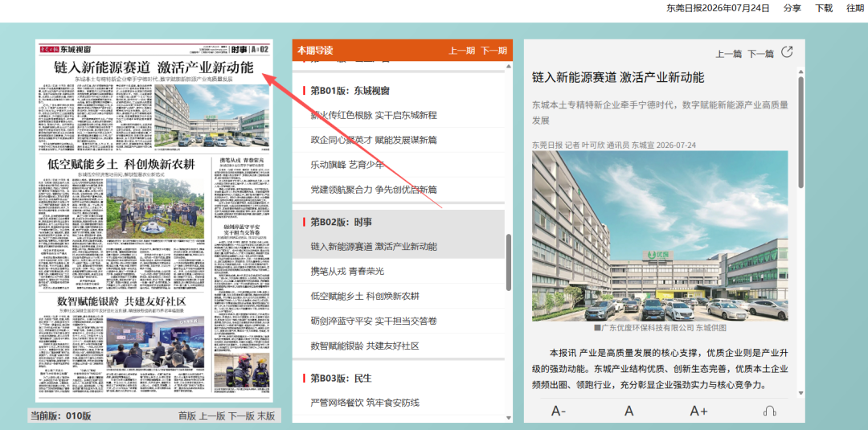The image size is (868, 430).
Task: Click 本期导读 header title
Action: [x=315, y=51]
